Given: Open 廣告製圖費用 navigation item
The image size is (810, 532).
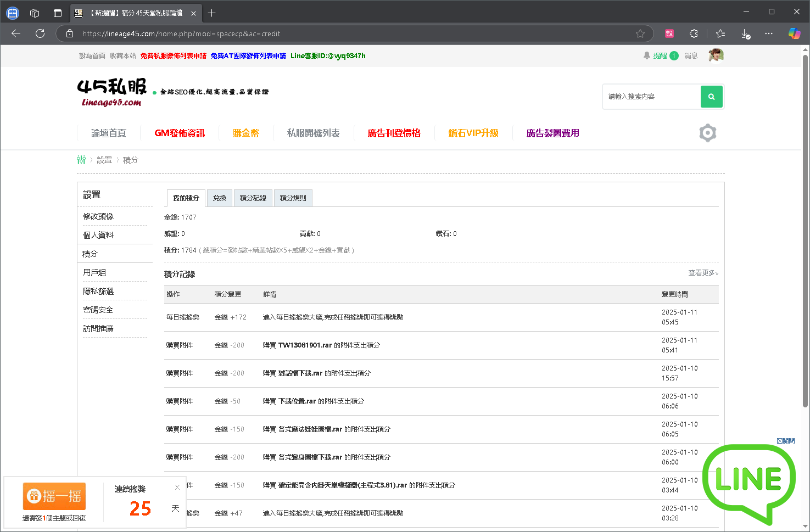Looking at the screenshot, I should click(x=552, y=133).
